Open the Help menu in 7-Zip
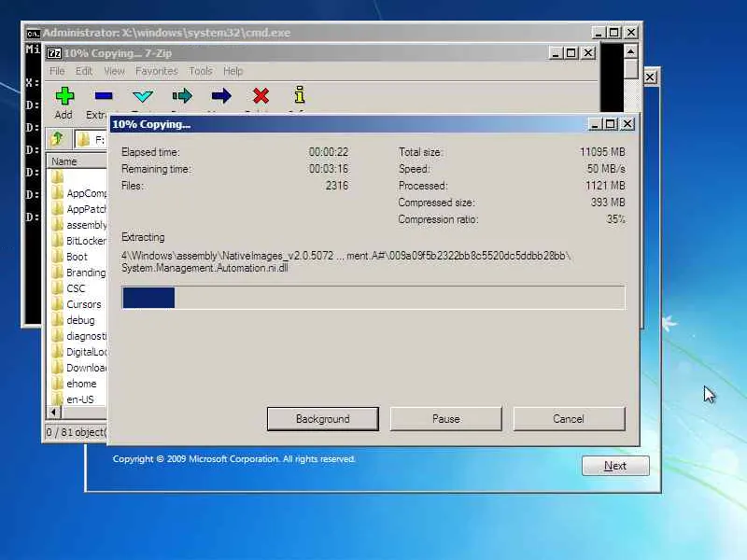 click(233, 71)
